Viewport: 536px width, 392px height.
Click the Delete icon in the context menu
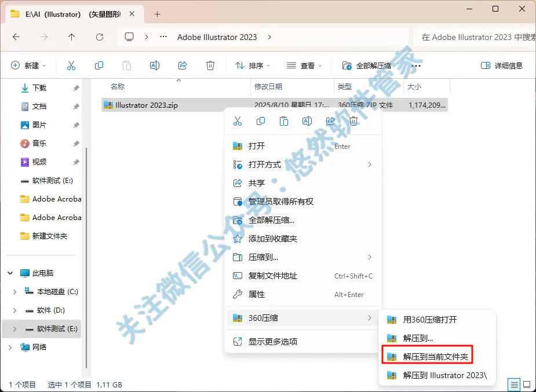[353, 121]
